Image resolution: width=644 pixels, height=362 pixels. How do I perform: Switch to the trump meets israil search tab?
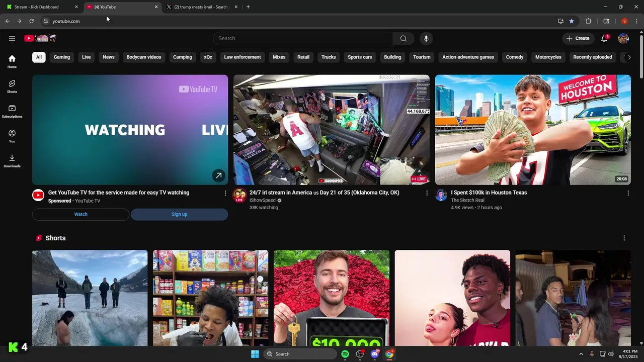(x=201, y=7)
